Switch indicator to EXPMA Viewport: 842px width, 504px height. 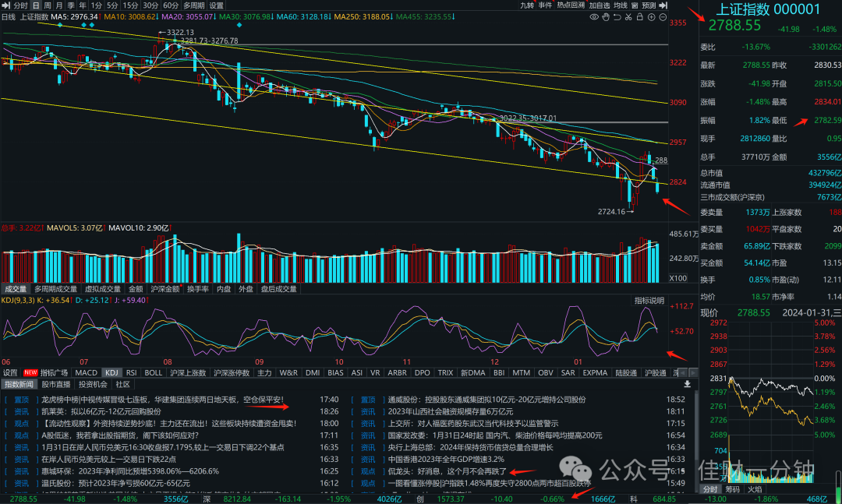coord(595,372)
